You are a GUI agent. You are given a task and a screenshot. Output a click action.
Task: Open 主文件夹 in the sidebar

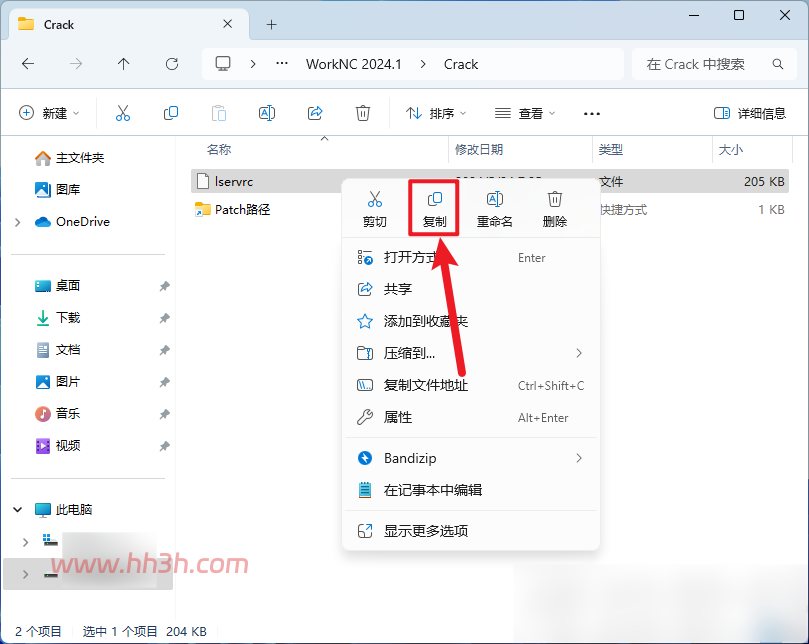(x=70, y=158)
